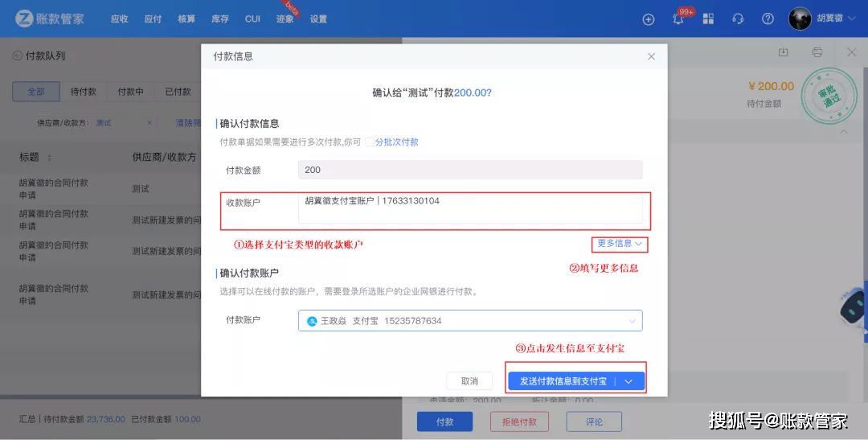Screen dimensions: 868x440
Task: Open the arrow next to 发送付款信息到支付宝
Action: click(x=628, y=381)
